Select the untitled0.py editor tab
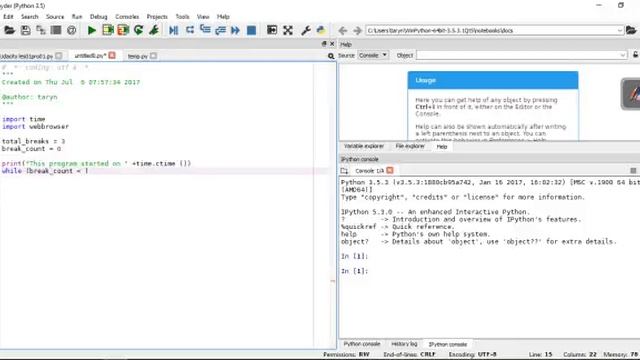 pyautogui.click(x=90, y=56)
